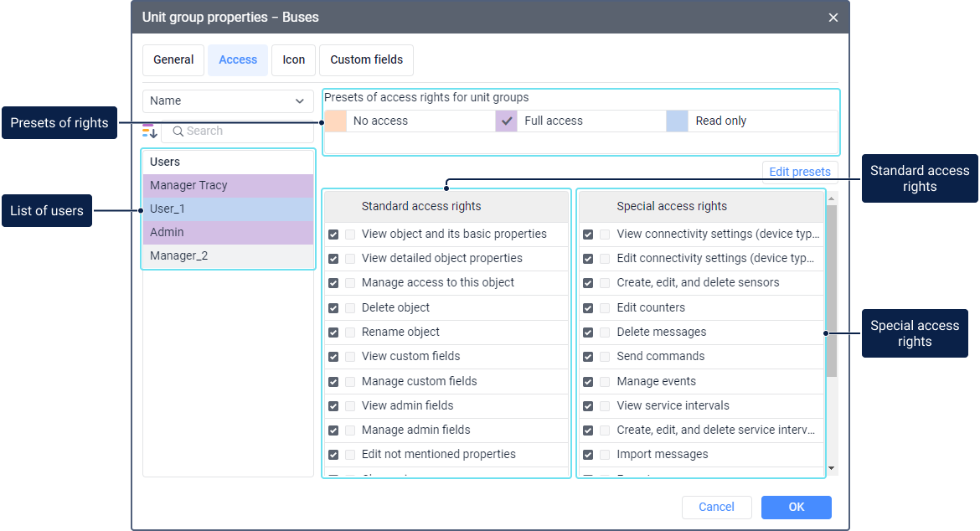Toggle 'Send commands' special right checkbox
980x531 pixels.
[x=588, y=357]
